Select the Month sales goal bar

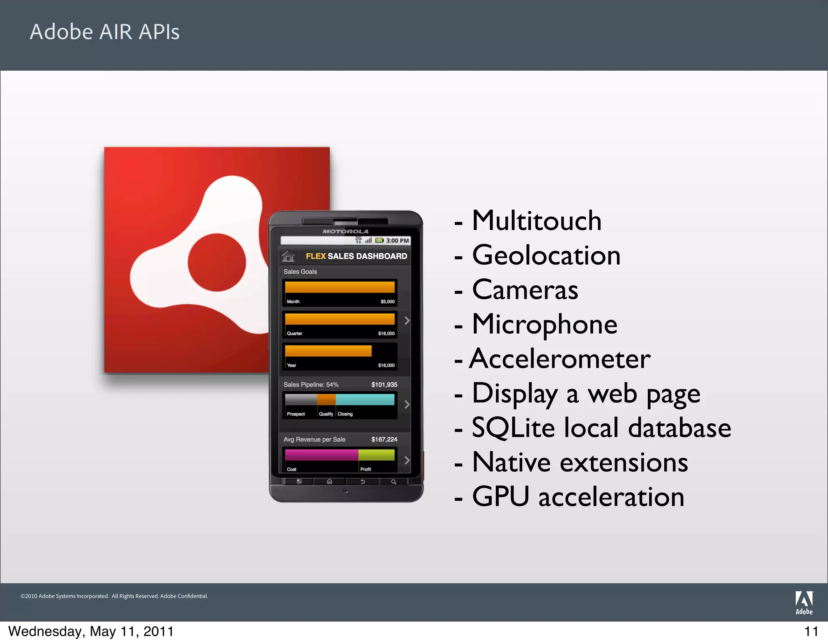340,287
